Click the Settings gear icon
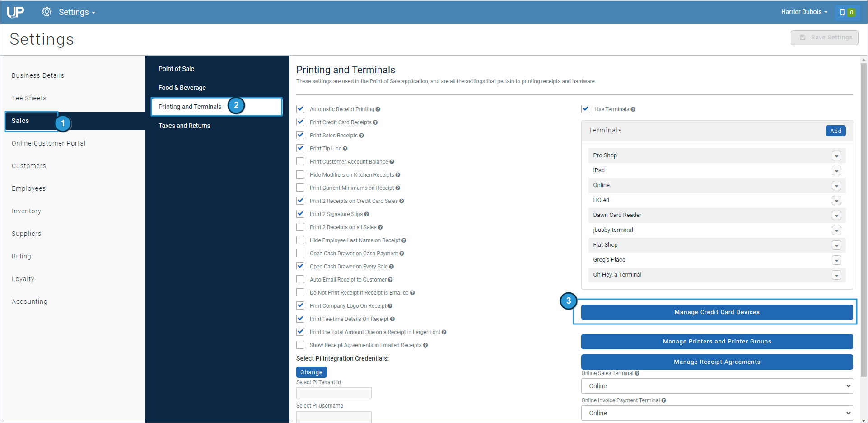The image size is (868, 423). point(47,12)
